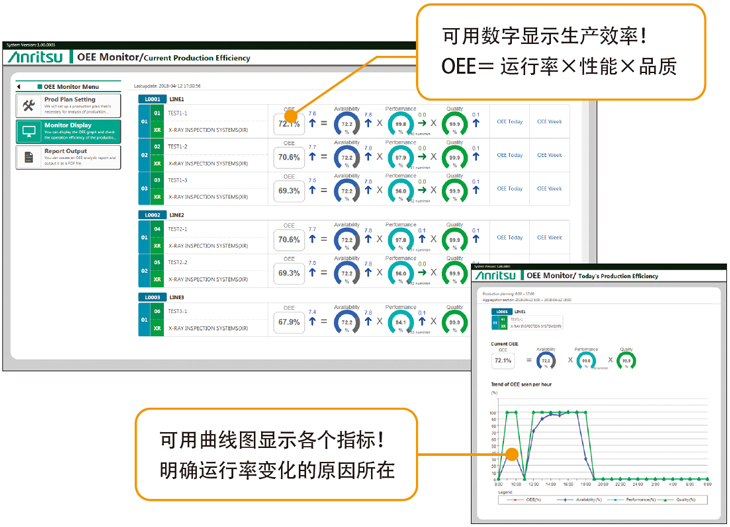Click the L0001 LINE1 badge in the main window

click(x=152, y=99)
